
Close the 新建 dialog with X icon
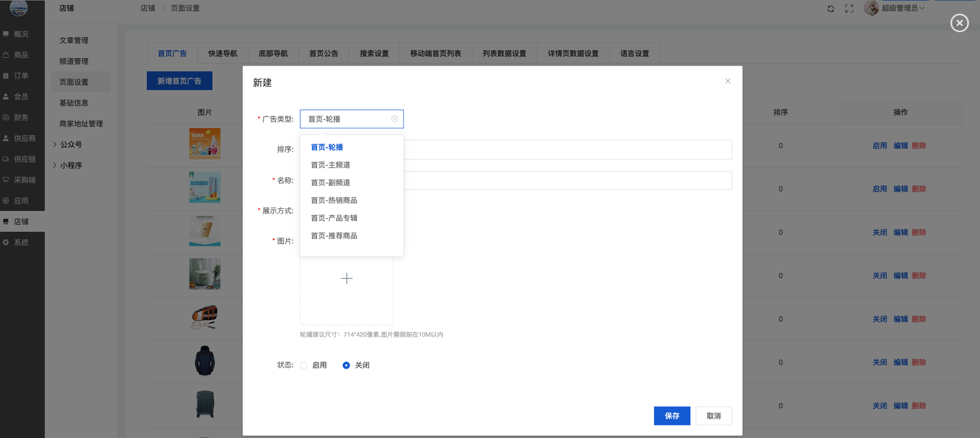(x=727, y=81)
